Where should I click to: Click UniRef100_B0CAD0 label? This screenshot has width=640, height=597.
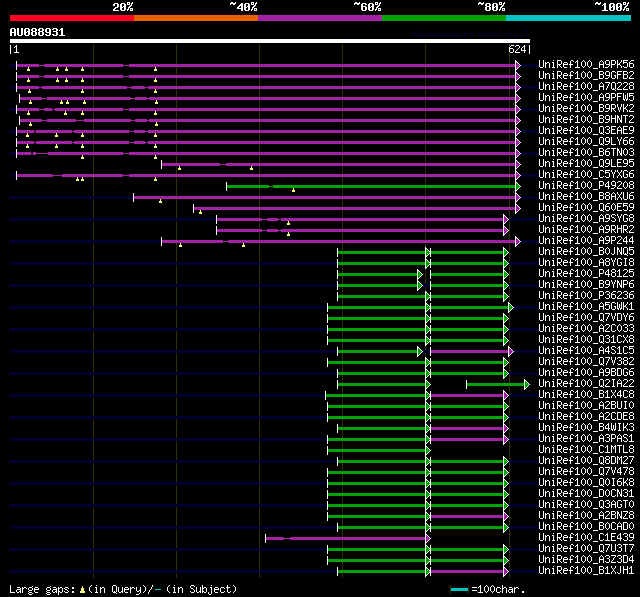point(586,527)
